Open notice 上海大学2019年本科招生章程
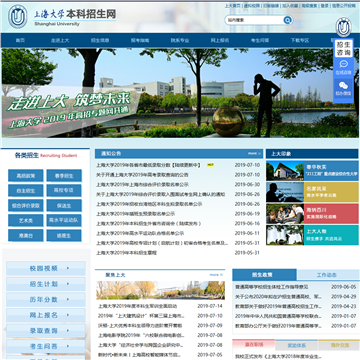This screenshot has height=360, width=360. (x=127, y=253)
